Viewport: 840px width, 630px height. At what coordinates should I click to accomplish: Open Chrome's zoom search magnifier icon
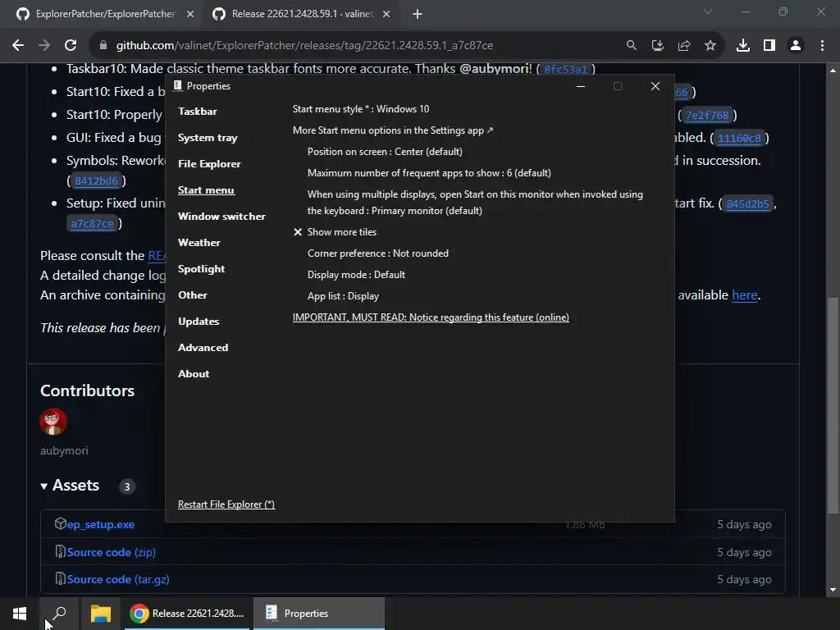point(632,46)
